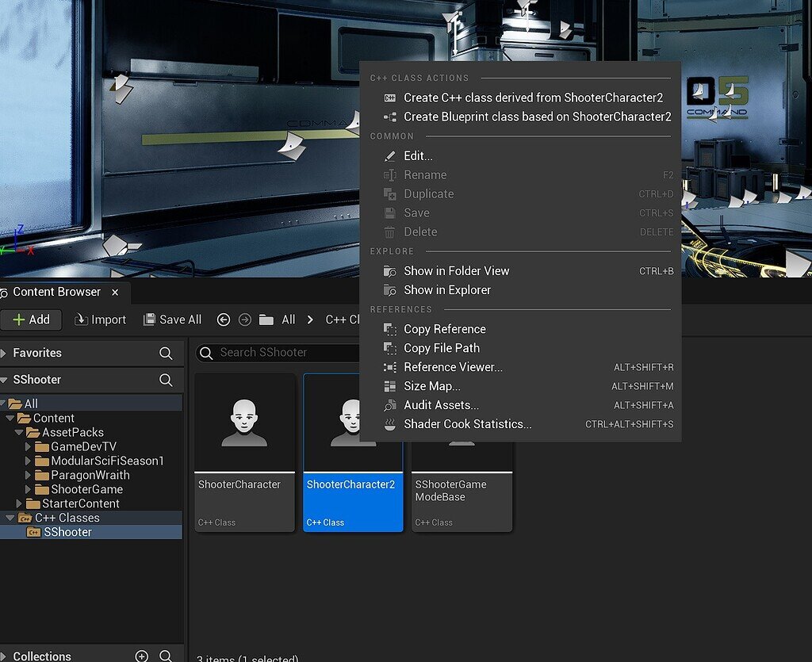Click the Collections search icon
The width and height of the screenshot is (812, 662).
point(166,656)
